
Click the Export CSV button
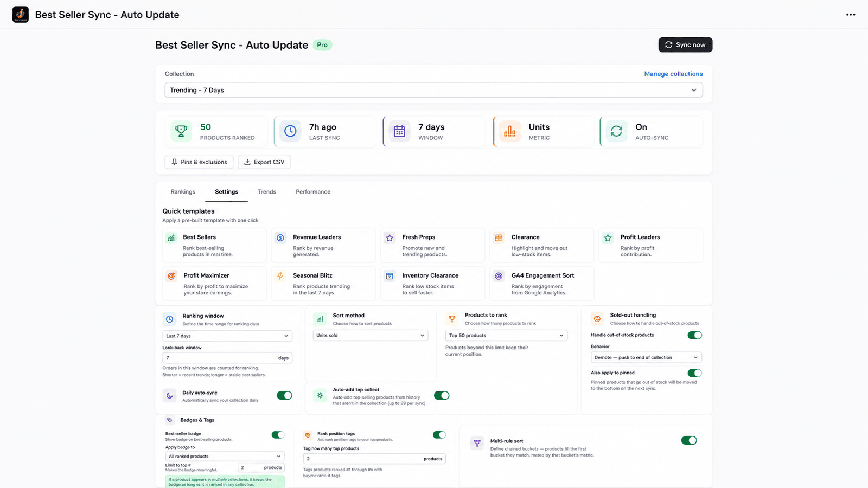click(x=264, y=162)
